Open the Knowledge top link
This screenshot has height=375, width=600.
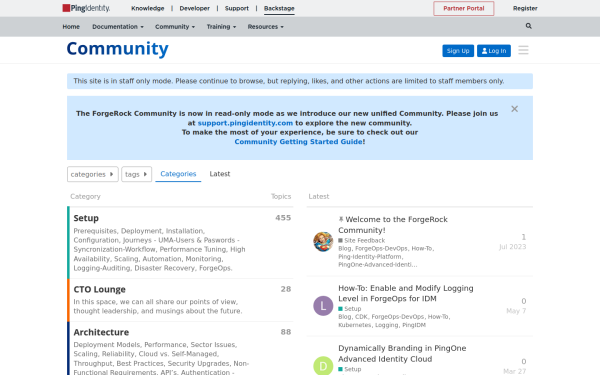[x=148, y=8]
